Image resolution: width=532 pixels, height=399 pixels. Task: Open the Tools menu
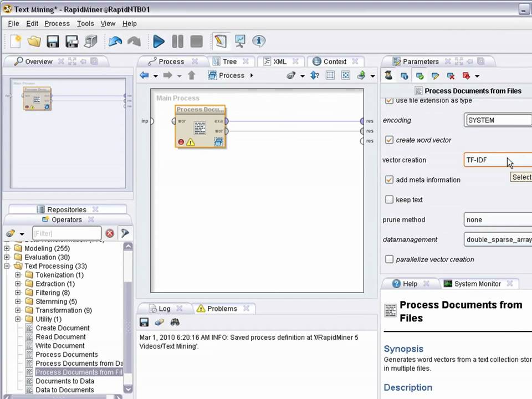[x=85, y=23]
